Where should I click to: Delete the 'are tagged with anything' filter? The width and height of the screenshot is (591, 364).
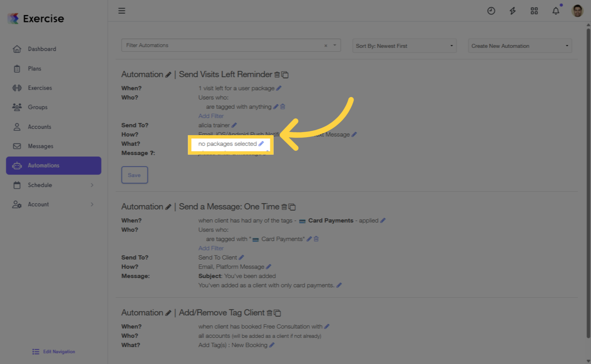(x=283, y=107)
